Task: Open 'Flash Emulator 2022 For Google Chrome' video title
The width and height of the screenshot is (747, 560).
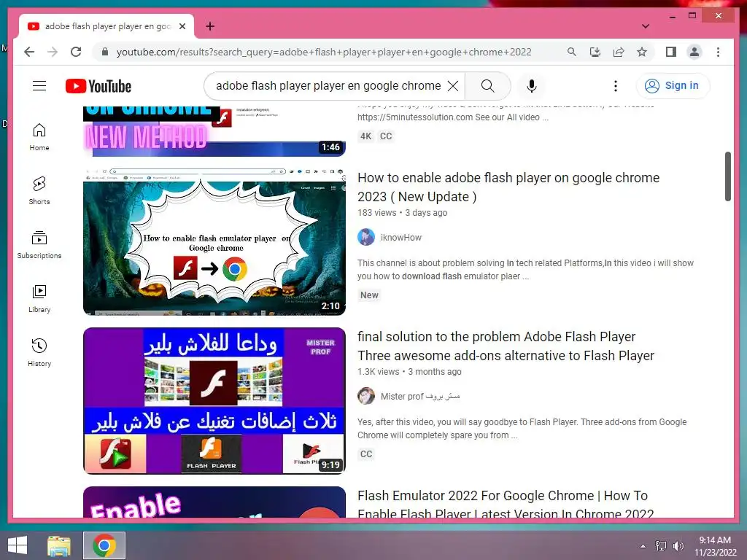Action: coord(506,504)
